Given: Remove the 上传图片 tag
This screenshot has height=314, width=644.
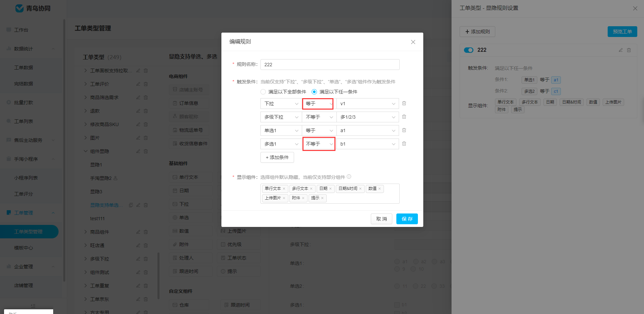Looking at the screenshot, I should point(284,198).
